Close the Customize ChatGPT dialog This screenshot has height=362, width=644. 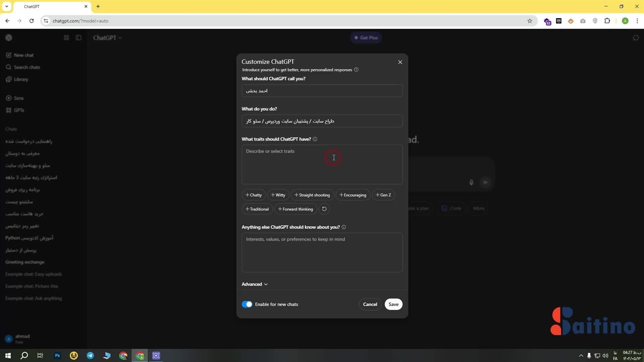click(400, 62)
